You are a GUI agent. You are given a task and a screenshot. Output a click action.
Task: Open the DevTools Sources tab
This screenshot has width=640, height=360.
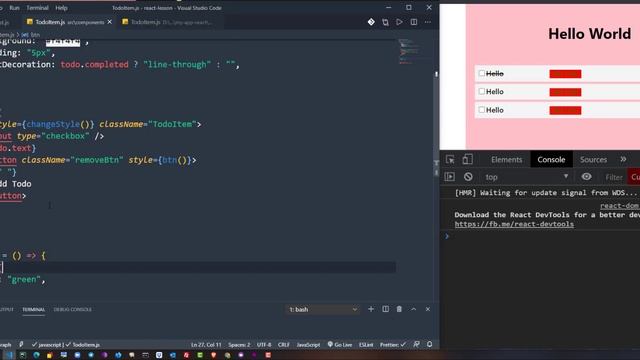(x=593, y=160)
